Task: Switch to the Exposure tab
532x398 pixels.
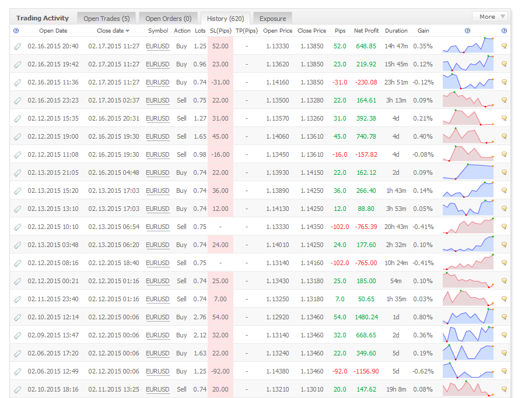Action: coord(272,19)
